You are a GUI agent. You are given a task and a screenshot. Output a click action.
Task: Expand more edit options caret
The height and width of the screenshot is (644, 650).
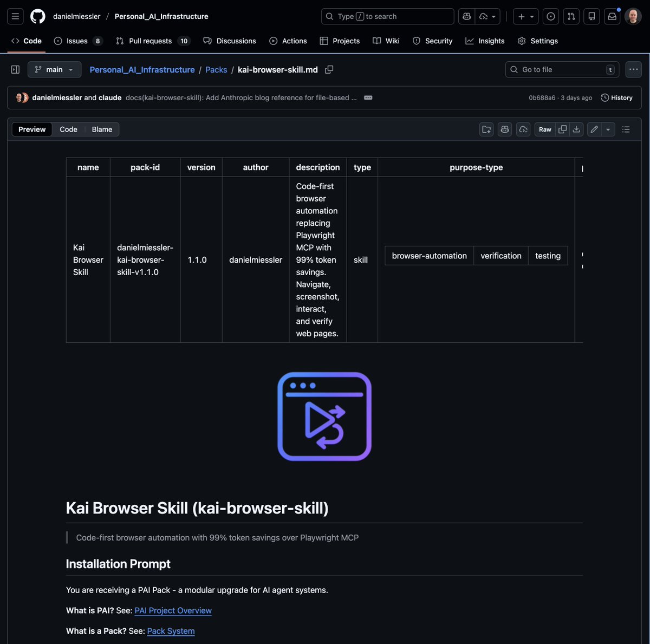click(x=608, y=129)
